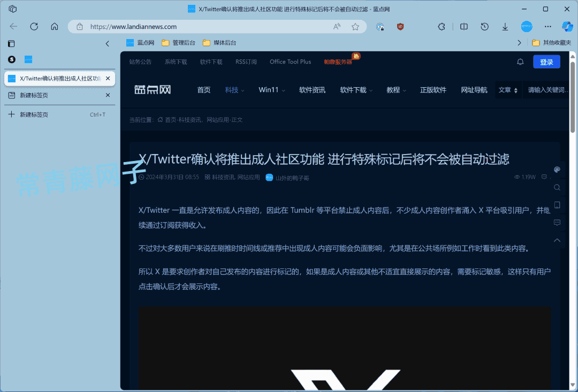Viewport: 578px width, 392px height.
Task: Open the pinned blue Landian tab
Action: click(28, 59)
